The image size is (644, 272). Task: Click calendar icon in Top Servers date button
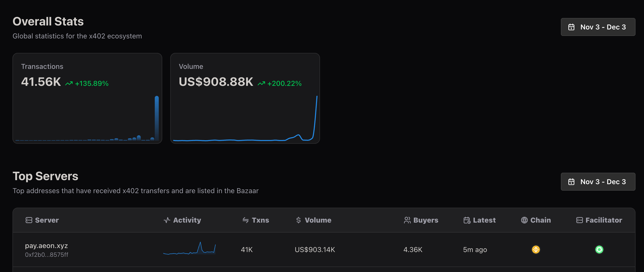(571, 182)
